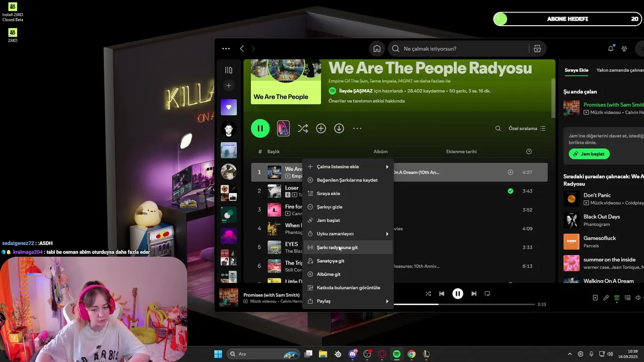Open the Friend Activity people icon
This screenshot has width=644, height=362.
624,49
